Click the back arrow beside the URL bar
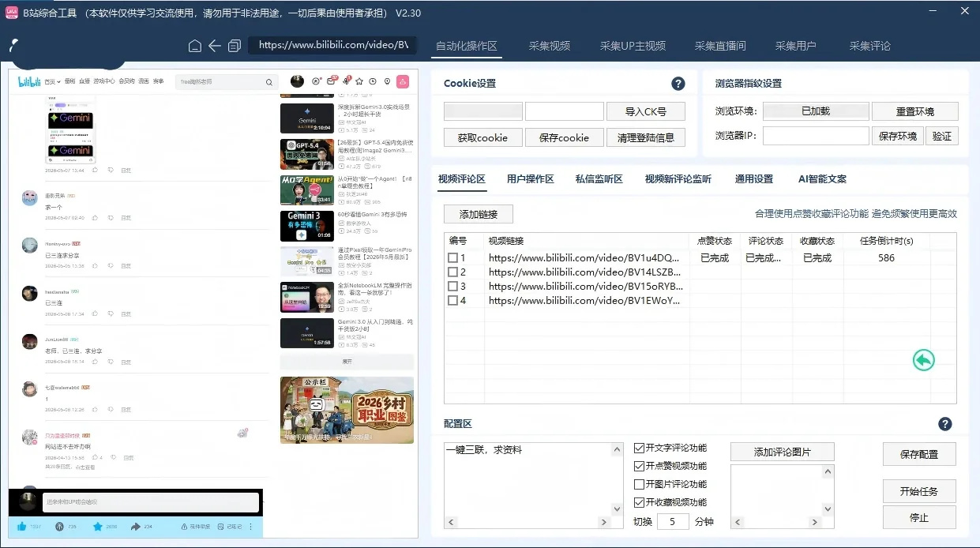The width and height of the screenshot is (980, 548). coord(215,46)
